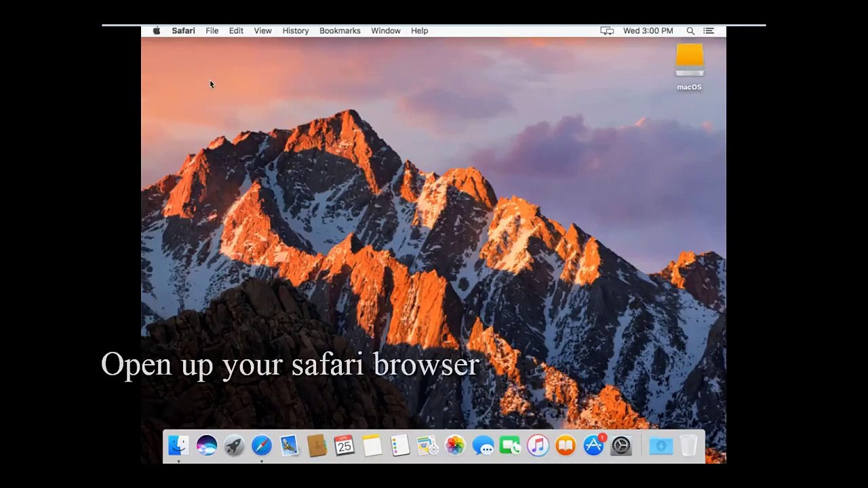This screenshot has height=488, width=868.
Task: Click AirPlay display icon in menu bar
Action: (607, 30)
